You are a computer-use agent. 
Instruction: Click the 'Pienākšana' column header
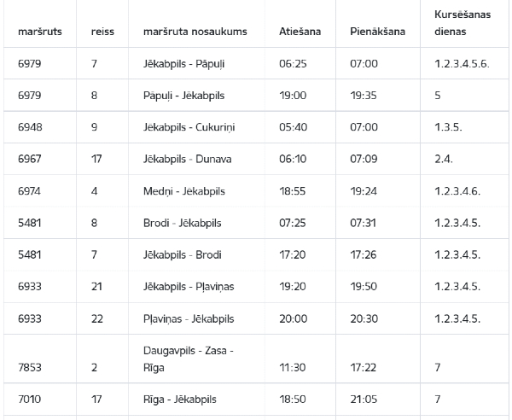coord(377,32)
